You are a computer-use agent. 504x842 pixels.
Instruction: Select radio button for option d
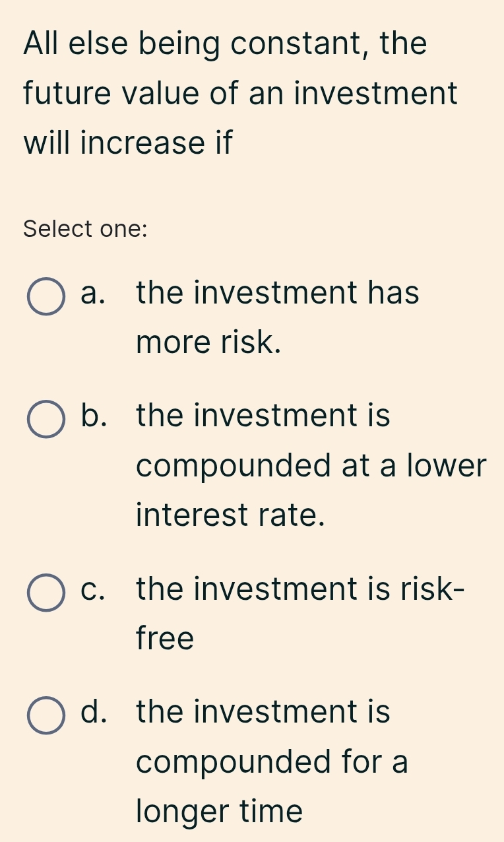coord(46,715)
